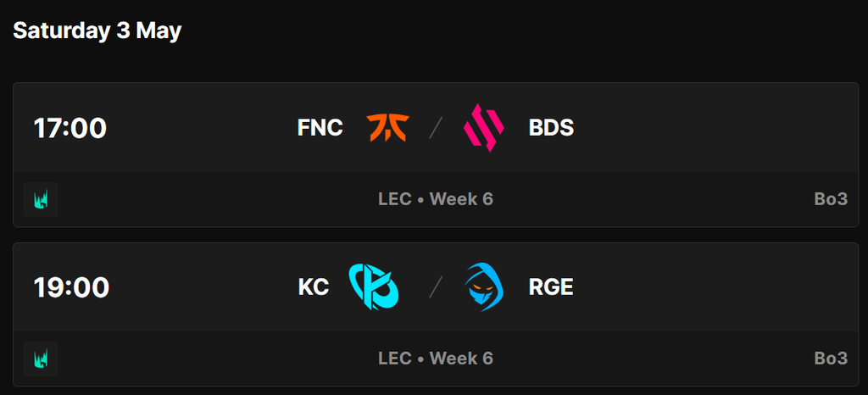Click Bo3 label on KC vs RGE
The height and width of the screenshot is (395, 868).
(831, 359)
